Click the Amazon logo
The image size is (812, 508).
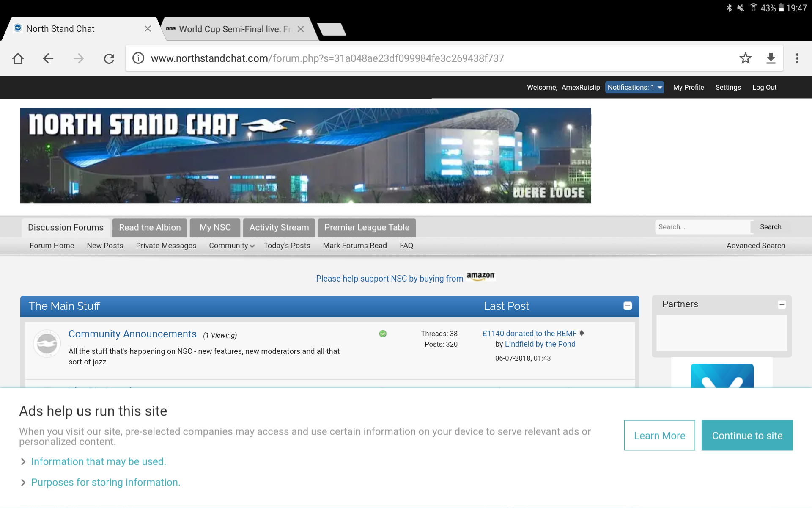pos(480,276)
